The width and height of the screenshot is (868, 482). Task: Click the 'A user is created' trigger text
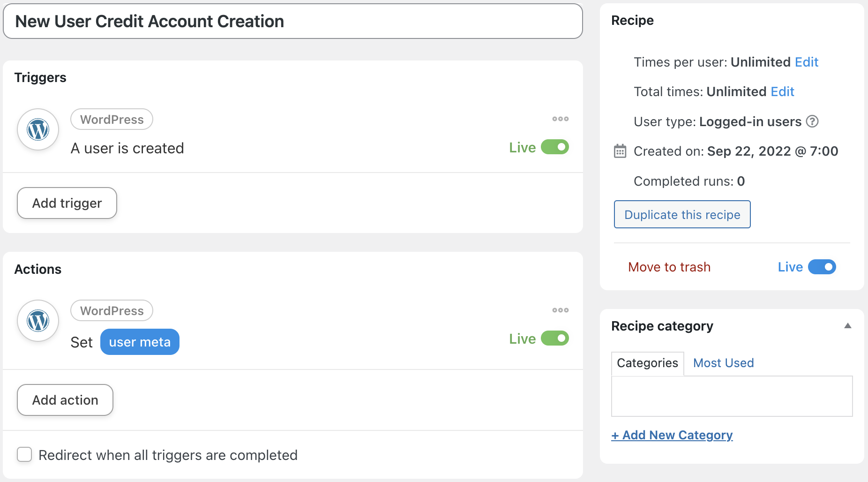point(127,148)
